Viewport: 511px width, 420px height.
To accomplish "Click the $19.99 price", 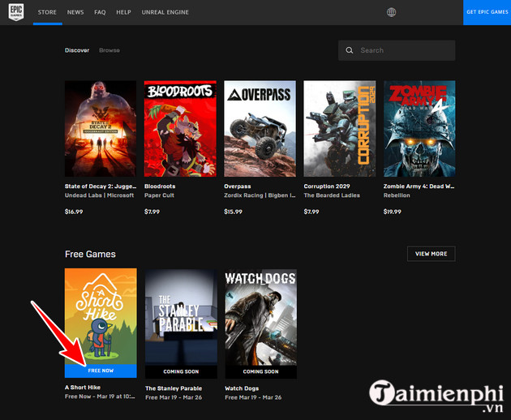I will pyautogui.click(x=392, y=212).
